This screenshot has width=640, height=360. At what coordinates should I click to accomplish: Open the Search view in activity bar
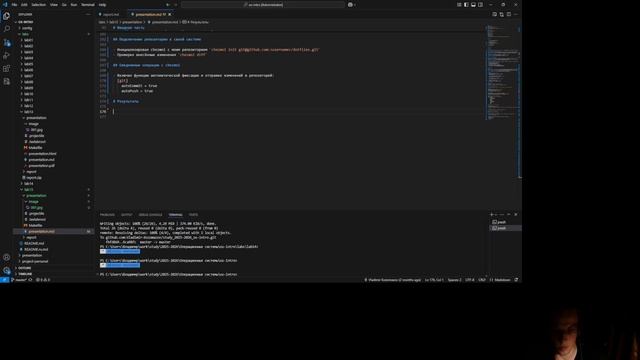coord(6,29)
